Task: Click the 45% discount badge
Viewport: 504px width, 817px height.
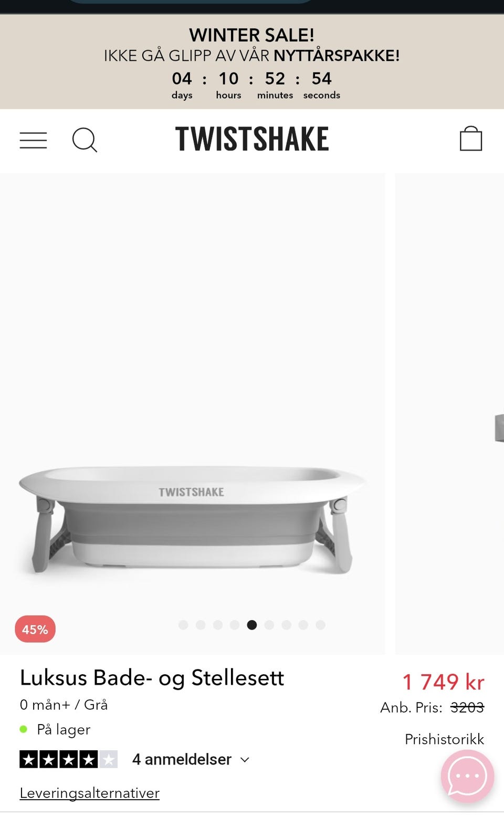Action: coord(35,629)
